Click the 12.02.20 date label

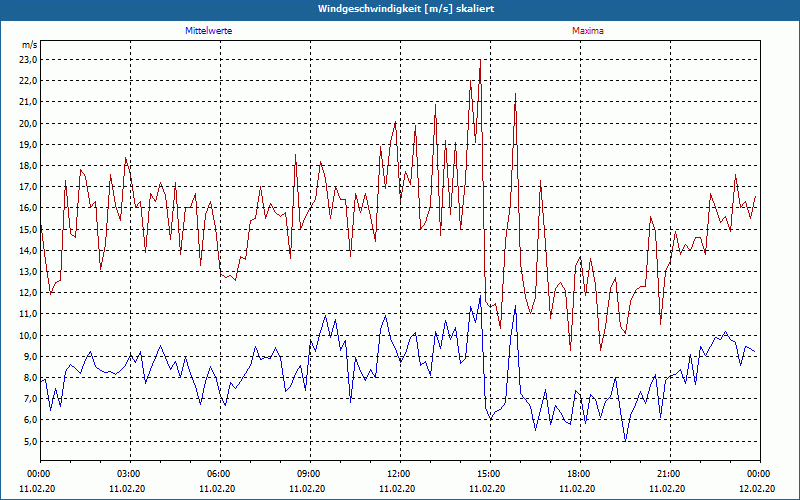(757, 489)
